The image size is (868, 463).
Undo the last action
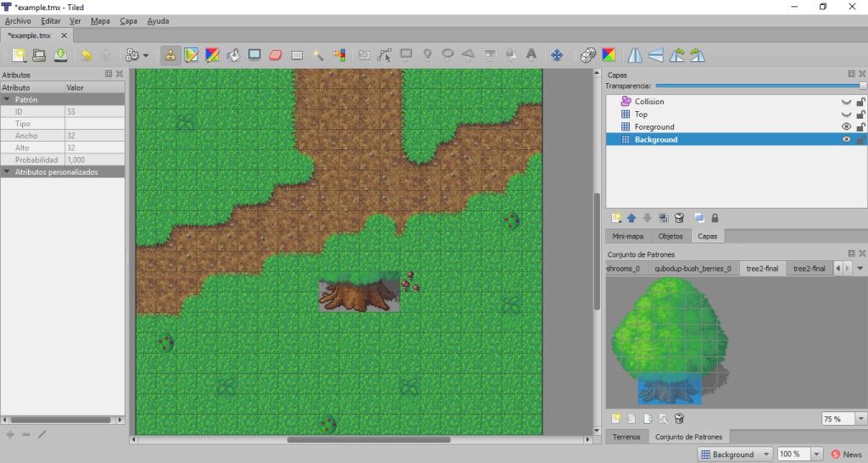click(x=86, y=55)
